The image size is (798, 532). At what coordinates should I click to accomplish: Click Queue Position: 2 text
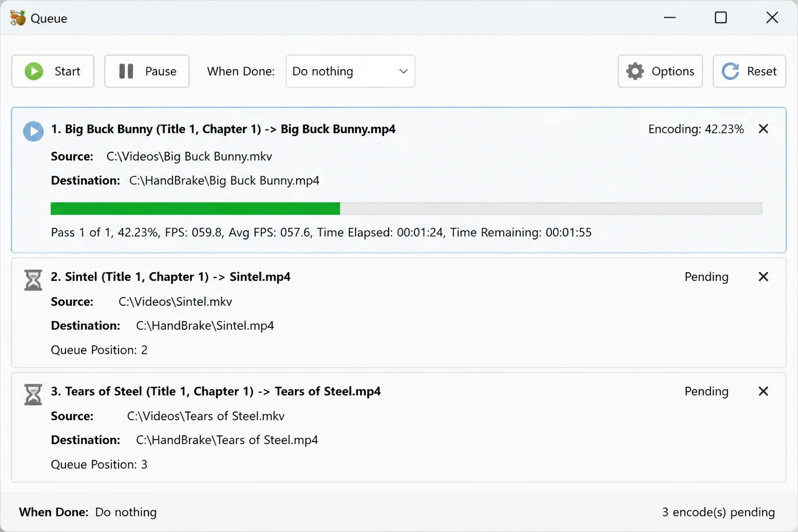coord(99,350)
